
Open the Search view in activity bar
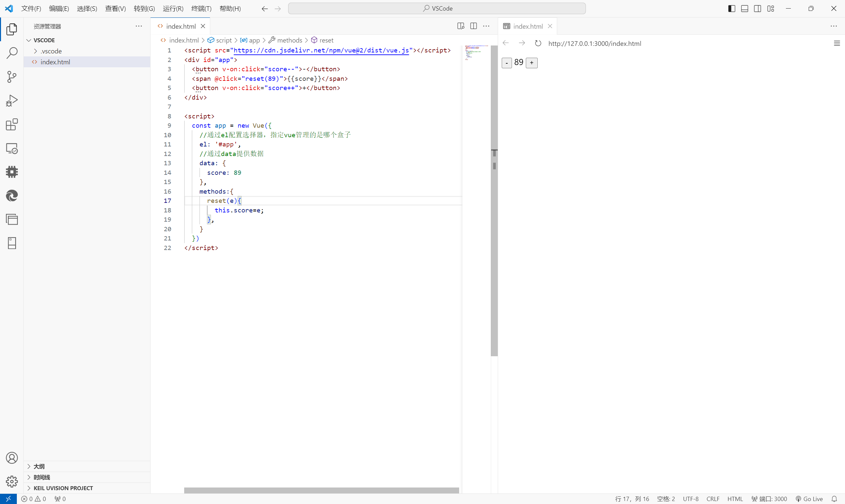pos(12,53)
